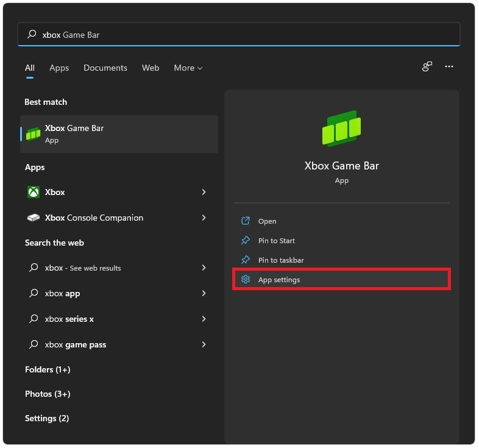Click the Pin to taskbar pin icon

pos(246,260)
